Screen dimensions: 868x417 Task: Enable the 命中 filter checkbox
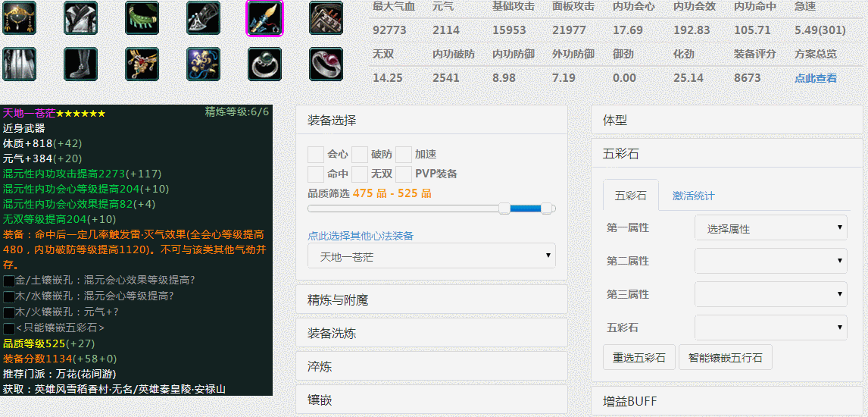(x=316, y=174)
